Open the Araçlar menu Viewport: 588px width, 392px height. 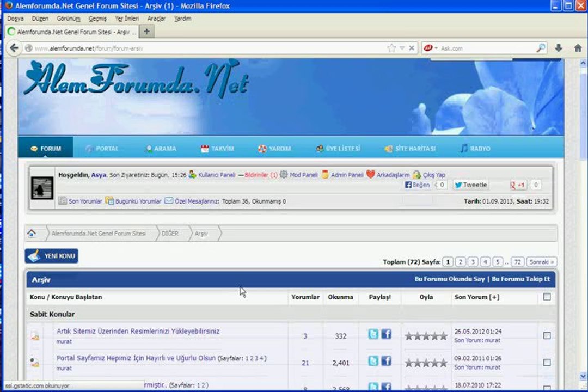pos(156,19)
